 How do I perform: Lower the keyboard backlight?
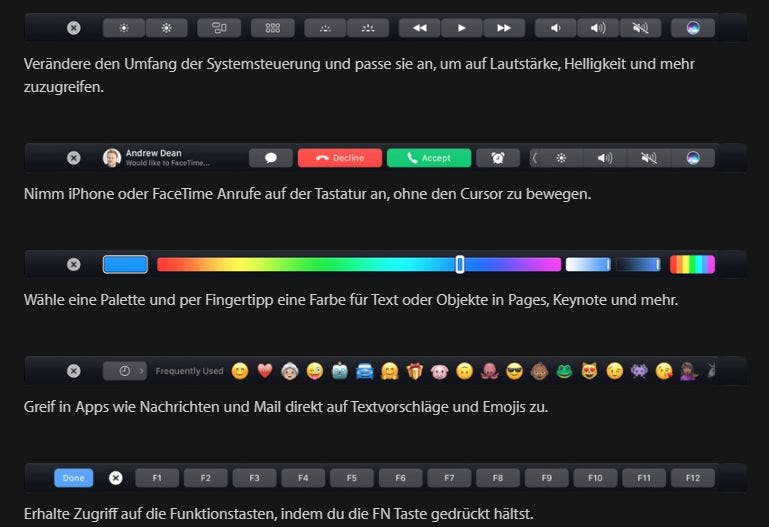click(325, 28)
